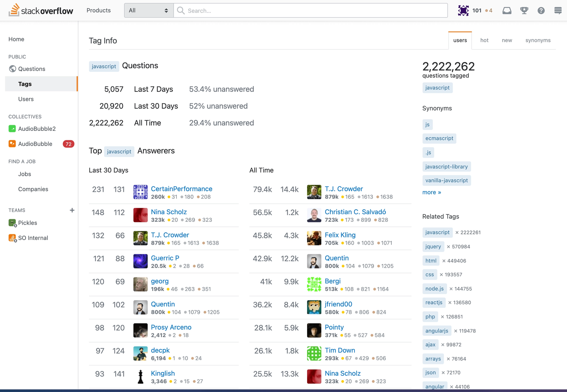Click the reactjs related tag

(434, 302)
